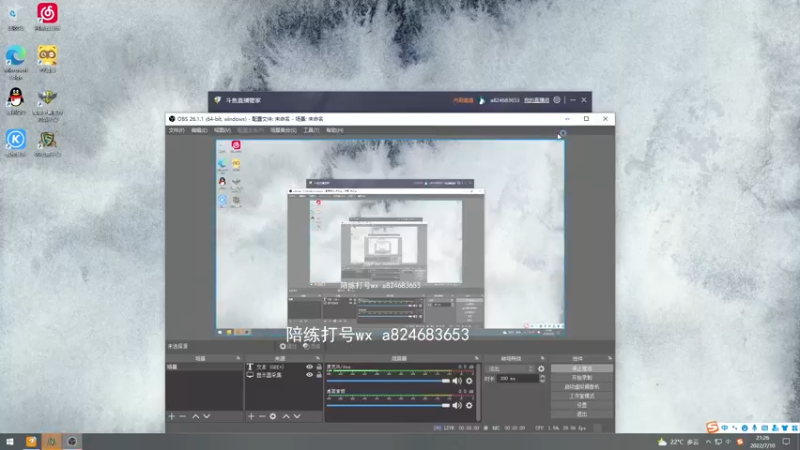Move source down in Sources panel
The width and height of the screenshot is (800, 450).
pyautogui.click(x=297, y=416)
